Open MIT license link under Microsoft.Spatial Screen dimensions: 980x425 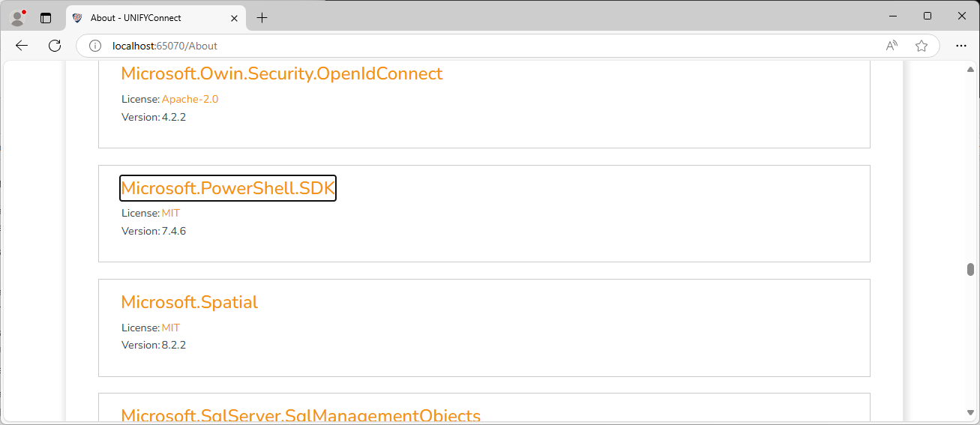[x=171, y=328]
